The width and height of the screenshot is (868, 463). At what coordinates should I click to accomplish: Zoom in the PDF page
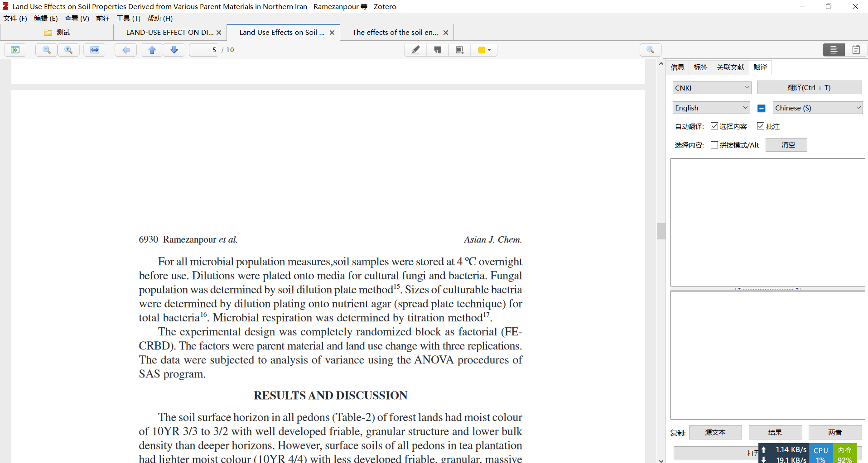click(68, 50)
